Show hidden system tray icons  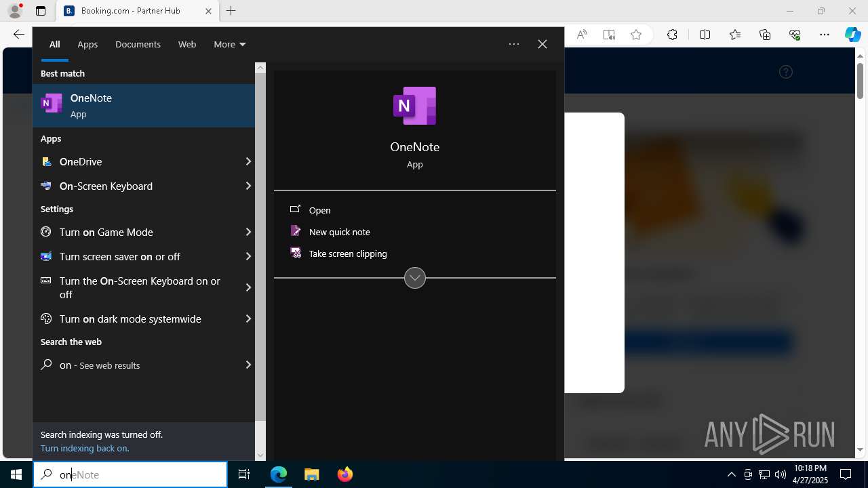[x=731, y=474]
